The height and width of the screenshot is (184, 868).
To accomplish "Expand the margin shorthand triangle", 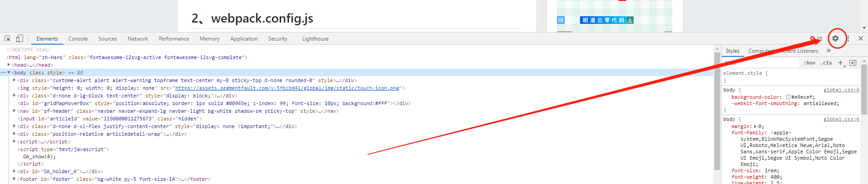I will click(755, 126).
